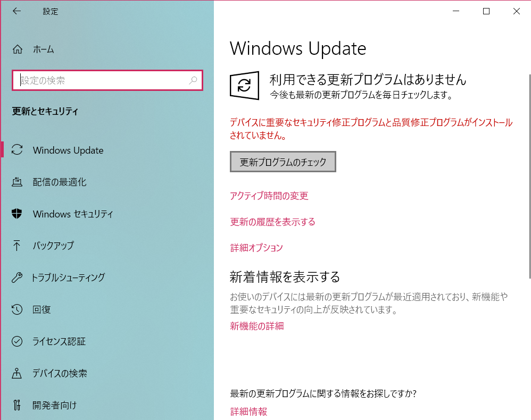Open the Windows Update sidebar label

coord(68,150)
